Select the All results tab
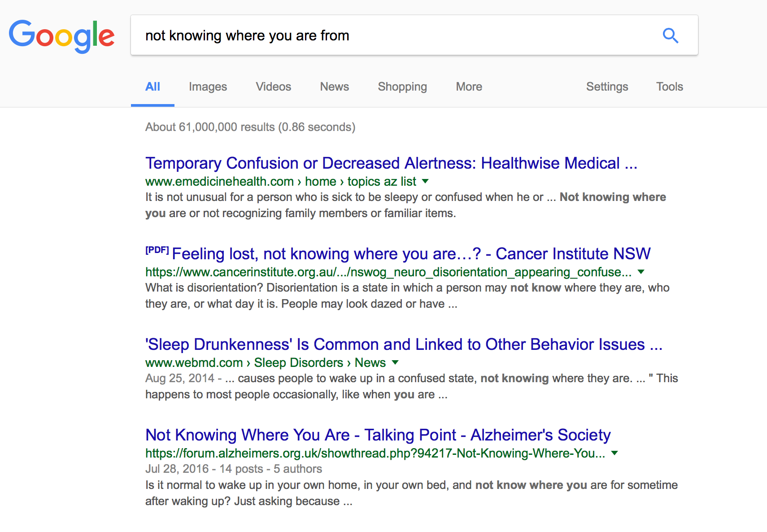This screenshot has width=767, height=532. [153, 87]
